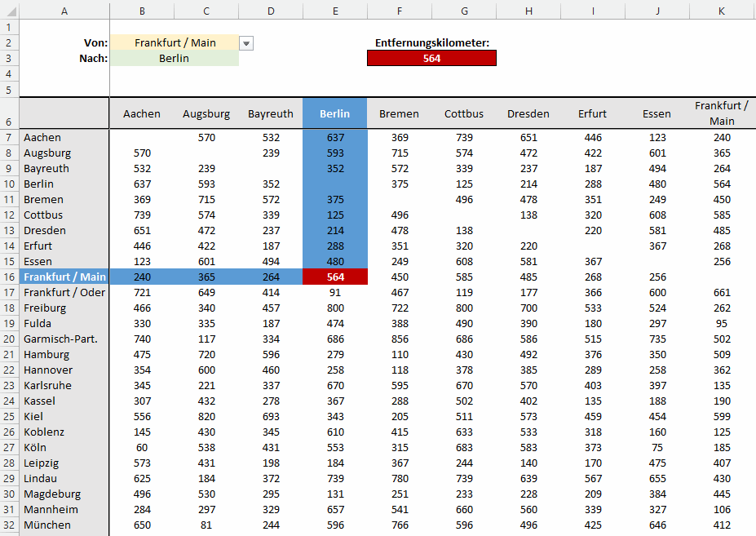Viewport: 756px width, 536px height.
Task: Click the Bremen column heading
Action: point(400,114)
